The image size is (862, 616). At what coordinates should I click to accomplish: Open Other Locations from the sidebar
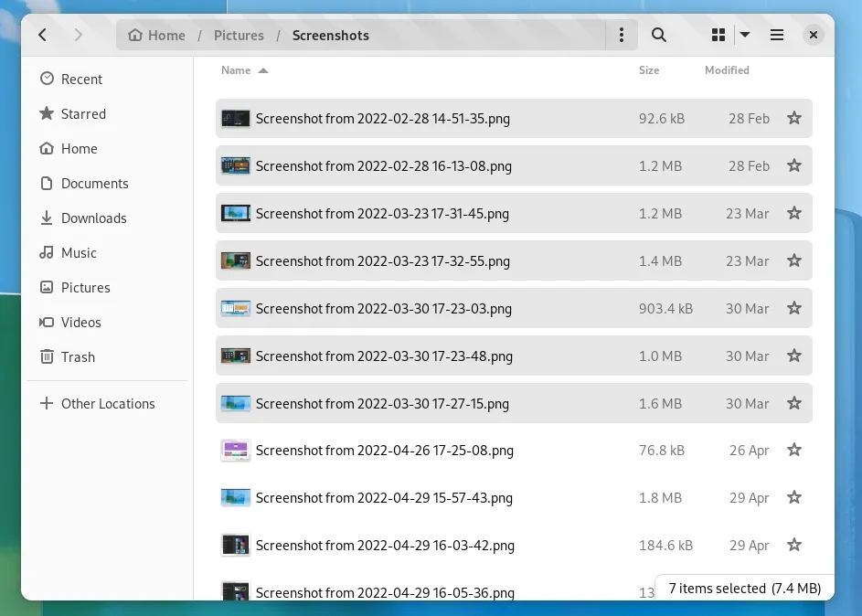(107, 403)
